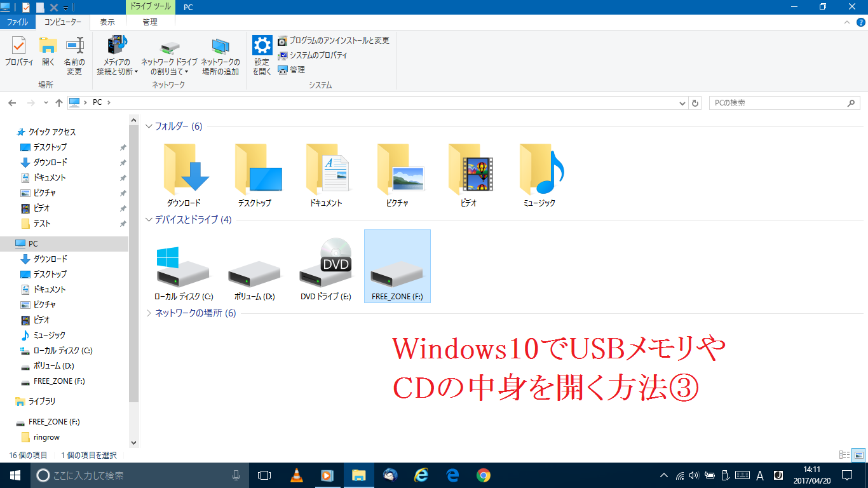The height and width of the screenshot is (488, 868).
Task: Click the Refresh button by address bar
Action: pyautogui.click(x=695, y=102)
